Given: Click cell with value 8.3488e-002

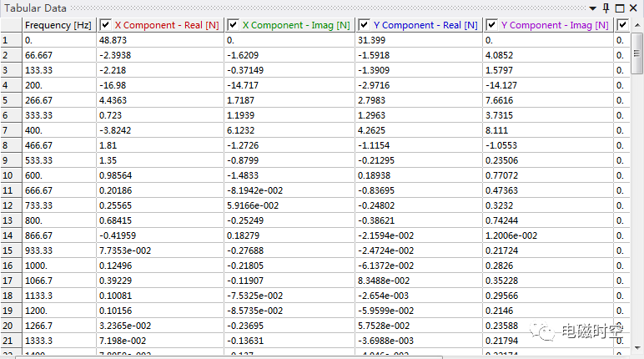Looking at the screenshot, I should click(419, 281).
